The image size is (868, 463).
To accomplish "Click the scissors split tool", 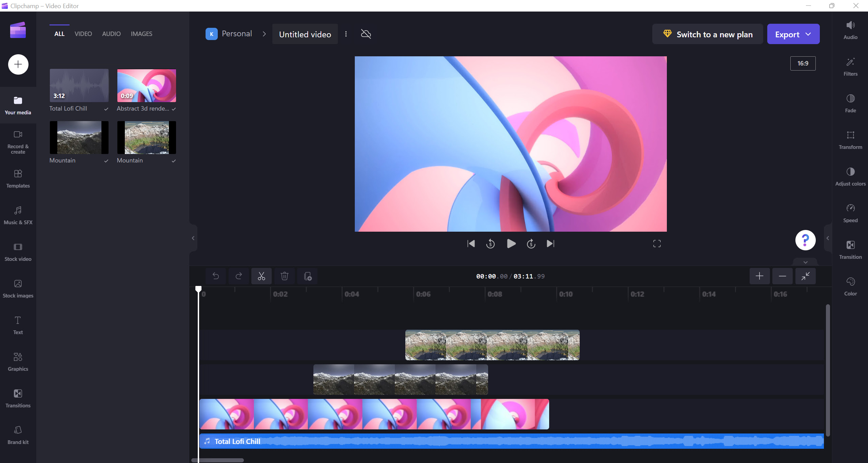I will (x=261, y=276).
